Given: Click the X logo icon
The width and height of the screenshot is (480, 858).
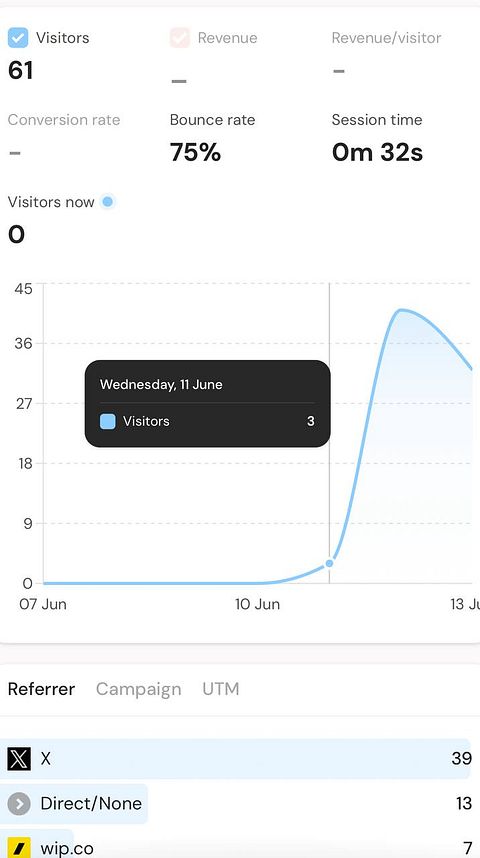Looking at the screenshot, I should pos(19,759).
